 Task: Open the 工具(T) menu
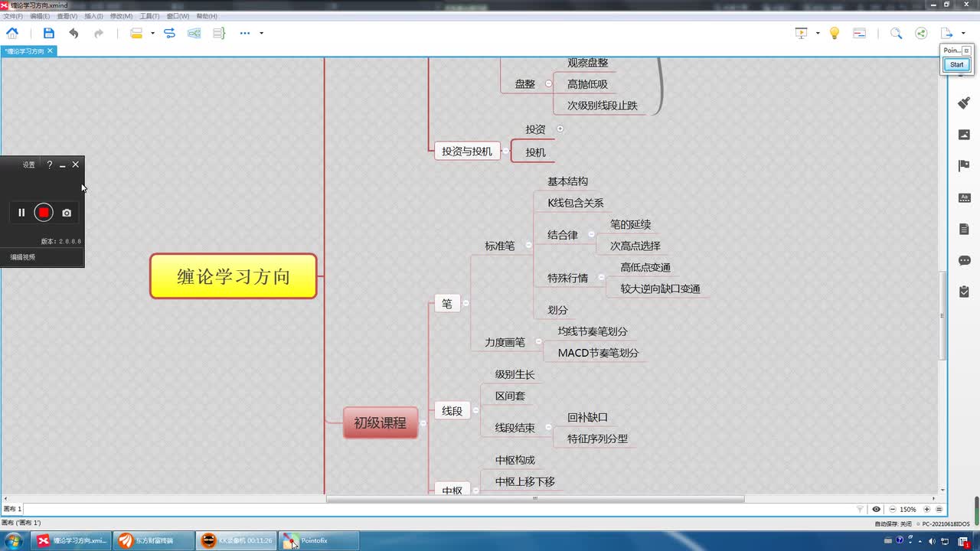point(149,16)
